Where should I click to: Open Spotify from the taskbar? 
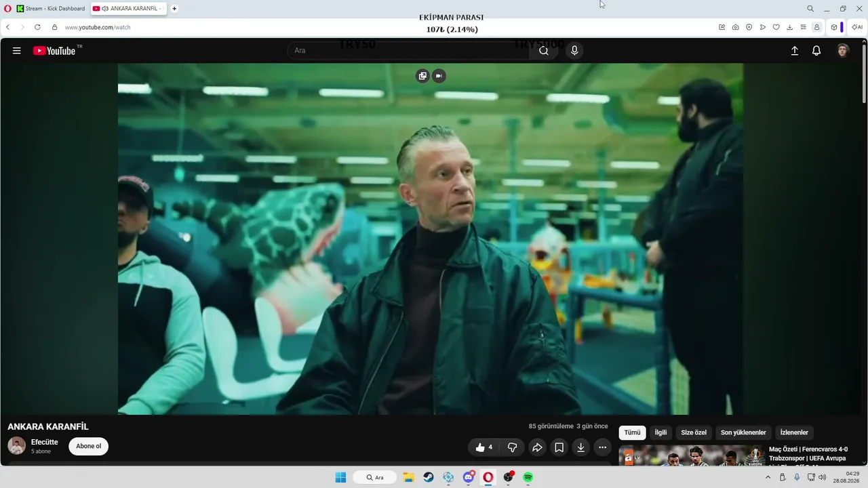pos(528,477)
